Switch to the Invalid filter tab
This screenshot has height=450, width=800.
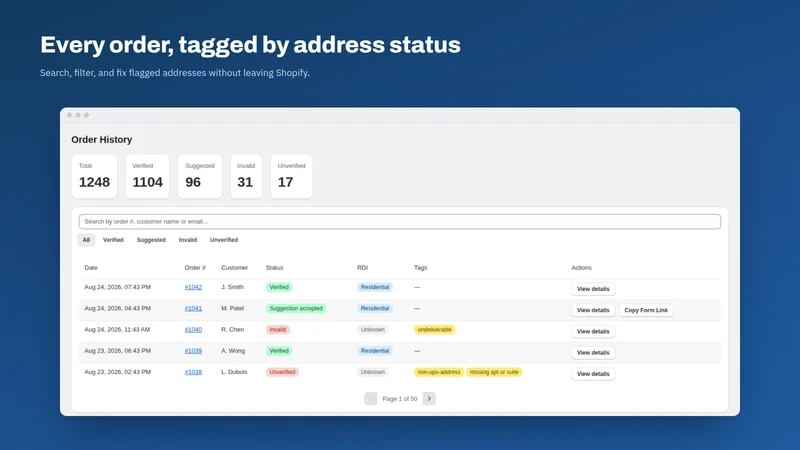188,240
